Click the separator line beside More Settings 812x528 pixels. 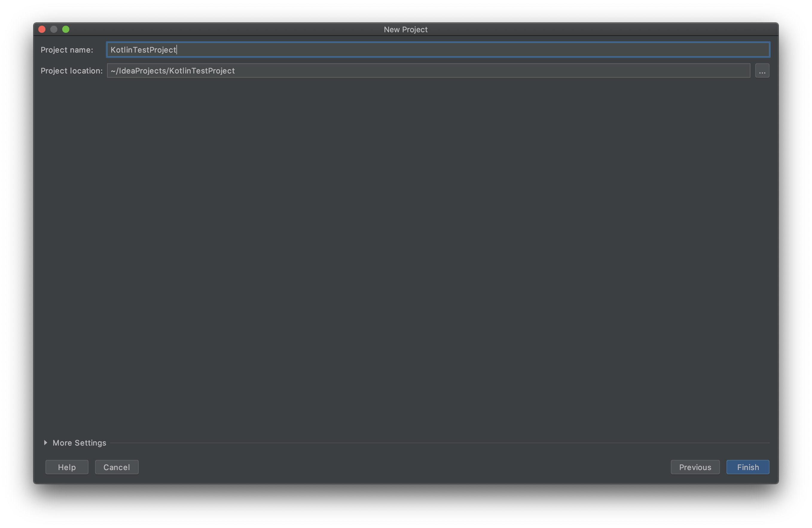click(439, 443)
